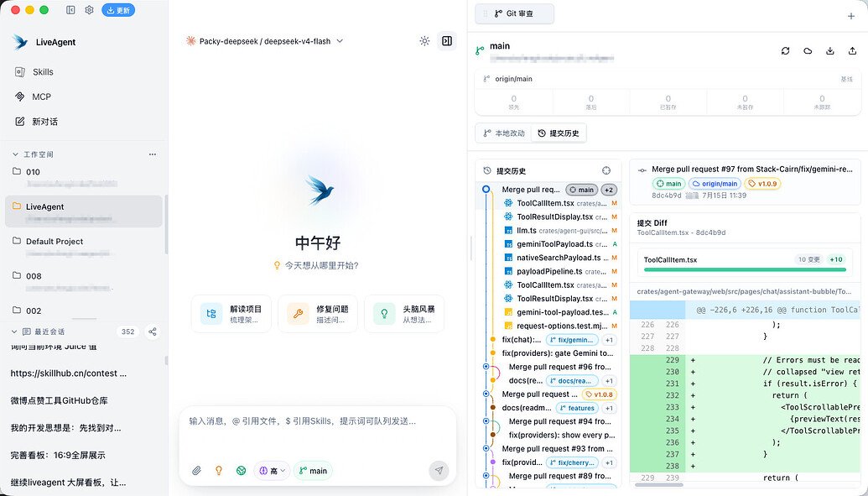The image size is (868, 496).
Task: Click the cloud fetch icon
Action: [x=808, y=51]
